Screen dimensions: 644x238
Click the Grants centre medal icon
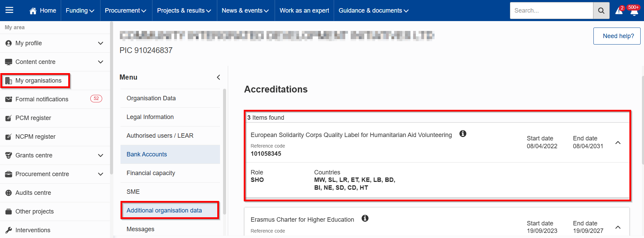click(8, 155)
